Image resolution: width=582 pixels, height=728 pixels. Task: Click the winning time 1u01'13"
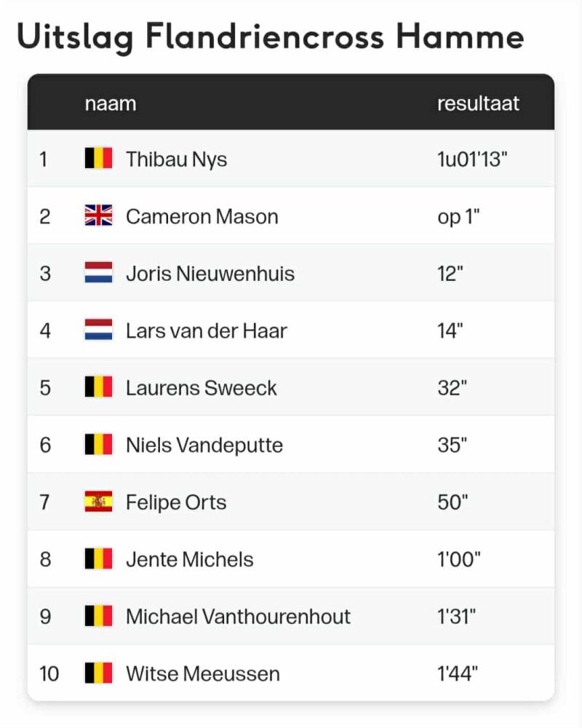click(x=471, y=159)
